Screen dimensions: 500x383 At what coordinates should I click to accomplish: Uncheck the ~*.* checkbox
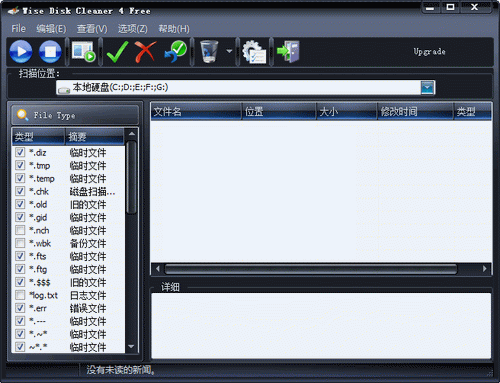(x=20, y=347)
